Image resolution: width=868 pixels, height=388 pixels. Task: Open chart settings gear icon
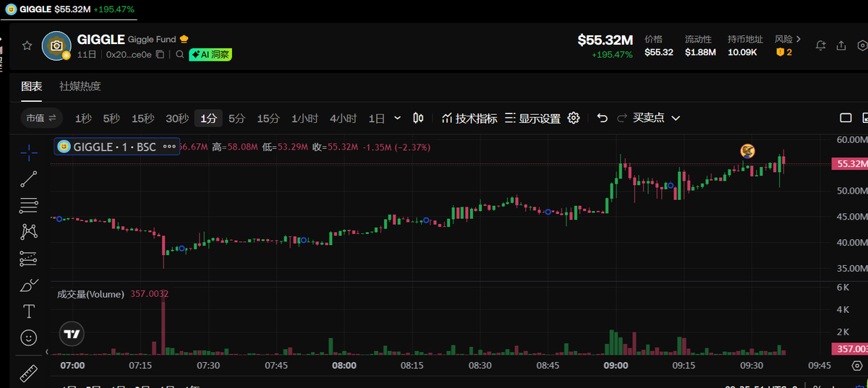[x=574, y=118]
